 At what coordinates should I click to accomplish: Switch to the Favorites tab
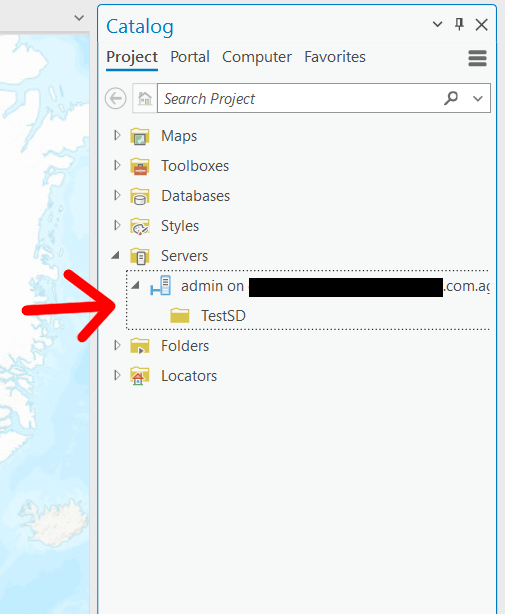[x=335, y=57]
